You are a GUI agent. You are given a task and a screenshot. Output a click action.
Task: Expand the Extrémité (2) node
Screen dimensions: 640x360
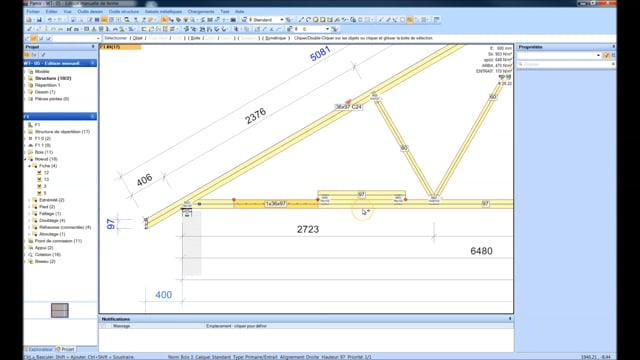pos(29,200)
